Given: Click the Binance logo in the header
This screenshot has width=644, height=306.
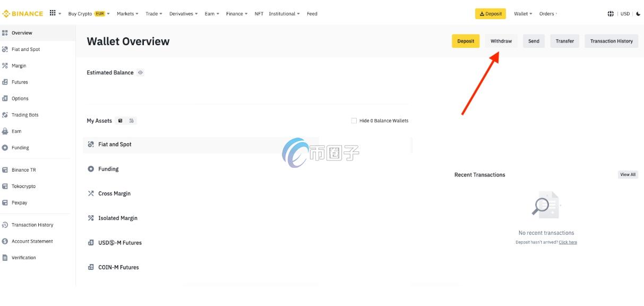Looking at the screenshot, I should click(x=23, y=14).
